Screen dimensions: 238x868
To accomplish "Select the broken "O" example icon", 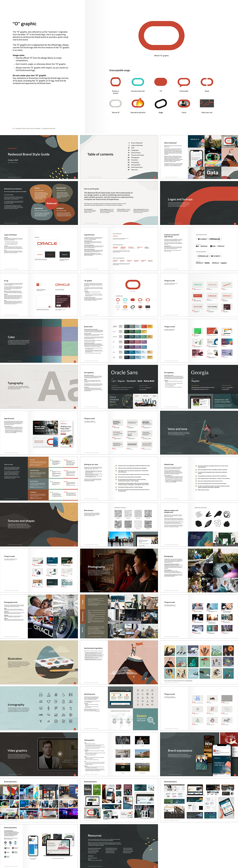I will point(207,82).
